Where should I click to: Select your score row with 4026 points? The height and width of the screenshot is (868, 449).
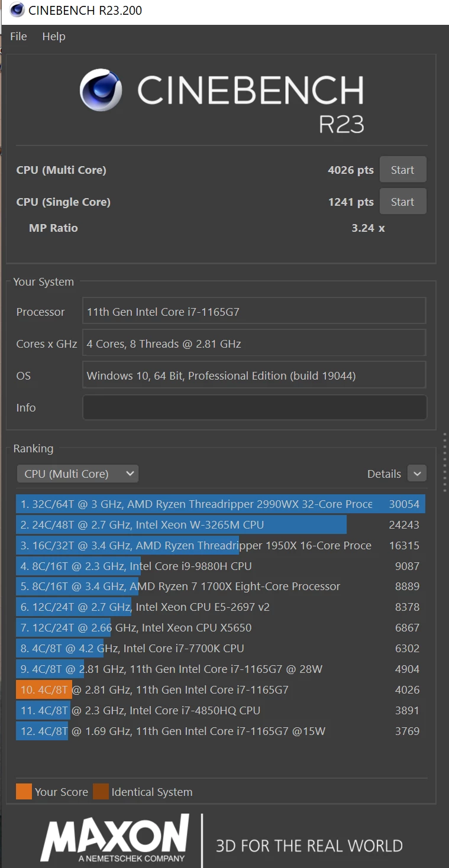(x=220, y=690)
